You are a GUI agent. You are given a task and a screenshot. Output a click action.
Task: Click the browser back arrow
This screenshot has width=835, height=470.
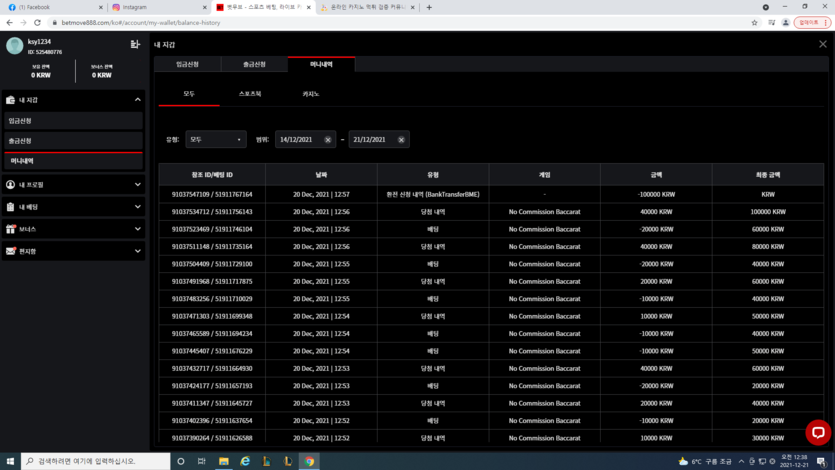[x=10, y=22]
